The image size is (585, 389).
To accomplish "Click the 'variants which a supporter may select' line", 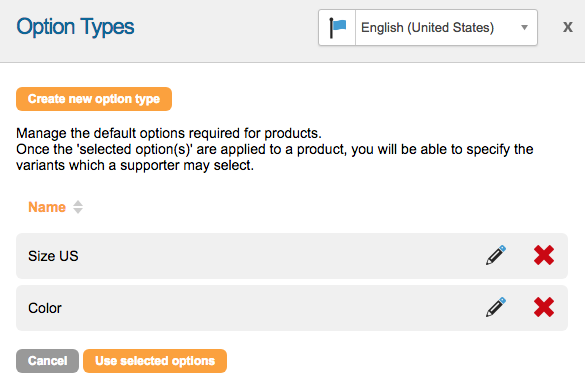I will pyautogui.click(x=135, y=165).
